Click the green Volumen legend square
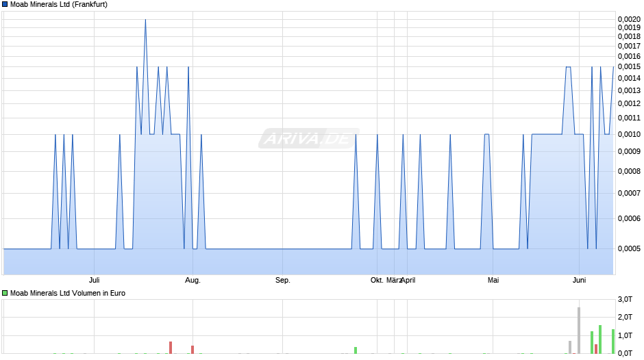 (5, 293)
